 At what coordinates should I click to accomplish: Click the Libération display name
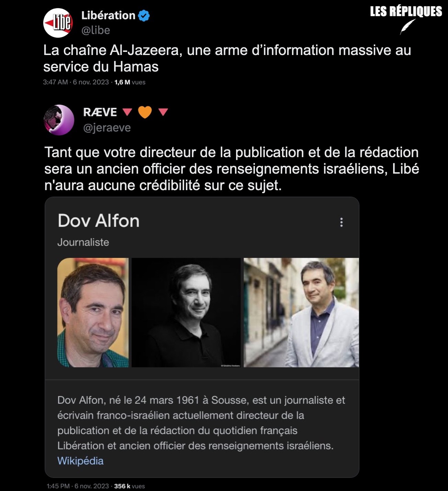[x=108, y=15]
